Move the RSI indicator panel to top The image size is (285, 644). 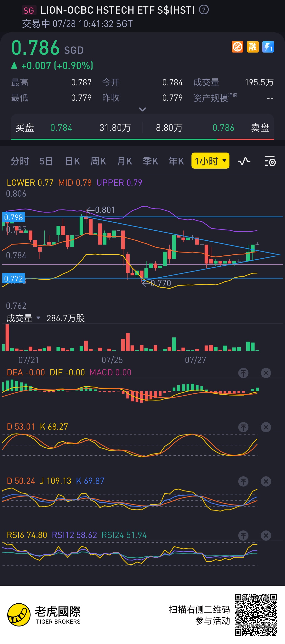(243, 535)
